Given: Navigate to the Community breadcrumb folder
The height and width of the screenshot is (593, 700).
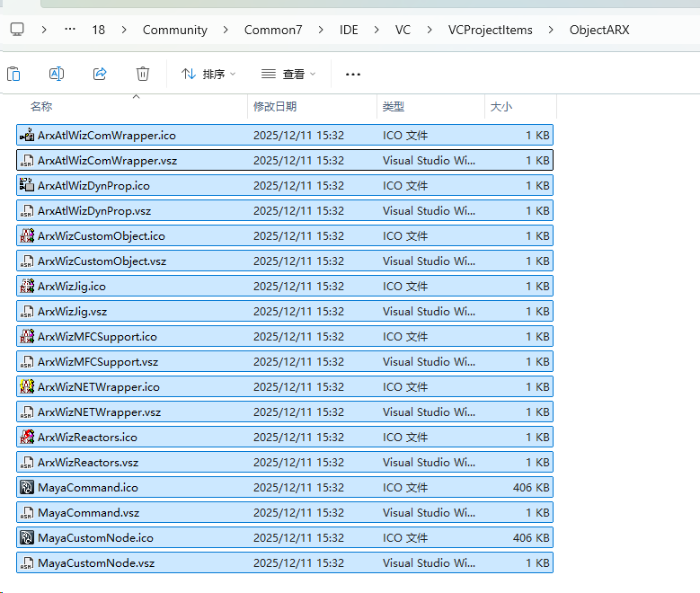Looking at the screenshot, I should coord(174,30).
